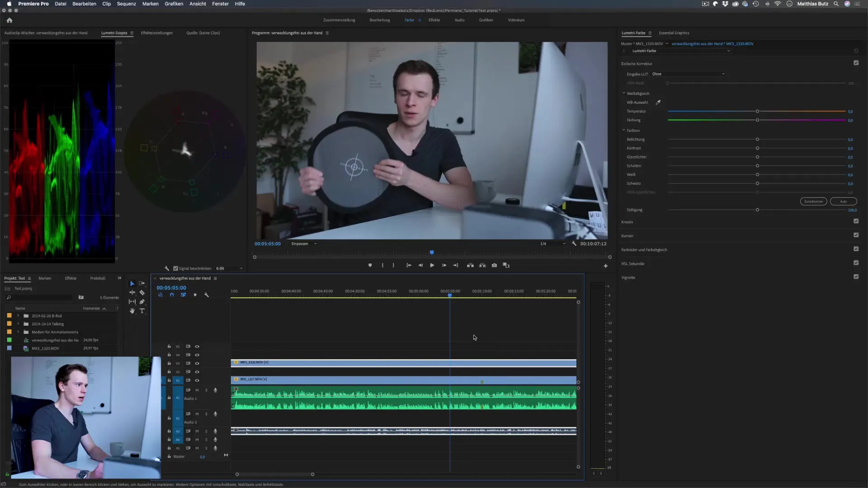Expand the 2019-02-26 B-Roll bin
This screenshot has width=868, height=488.
point(18,316)
